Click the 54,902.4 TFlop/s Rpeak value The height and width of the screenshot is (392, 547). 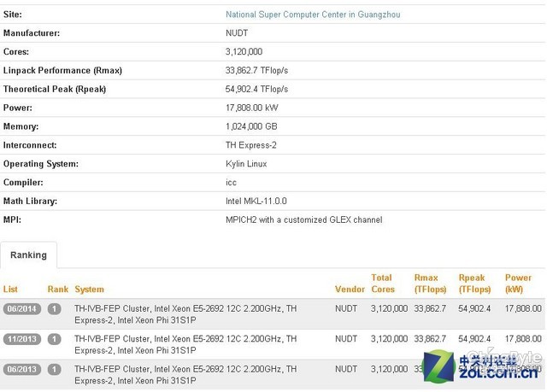click(256, 89)
